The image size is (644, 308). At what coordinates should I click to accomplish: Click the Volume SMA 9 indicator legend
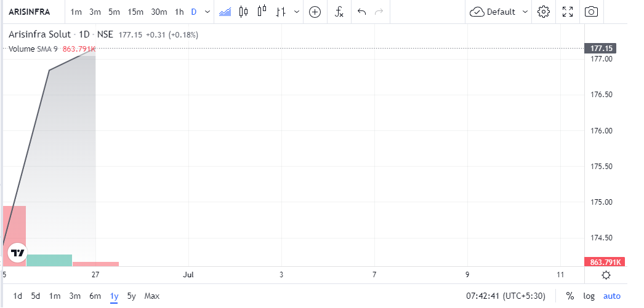(x=33, y=49)
